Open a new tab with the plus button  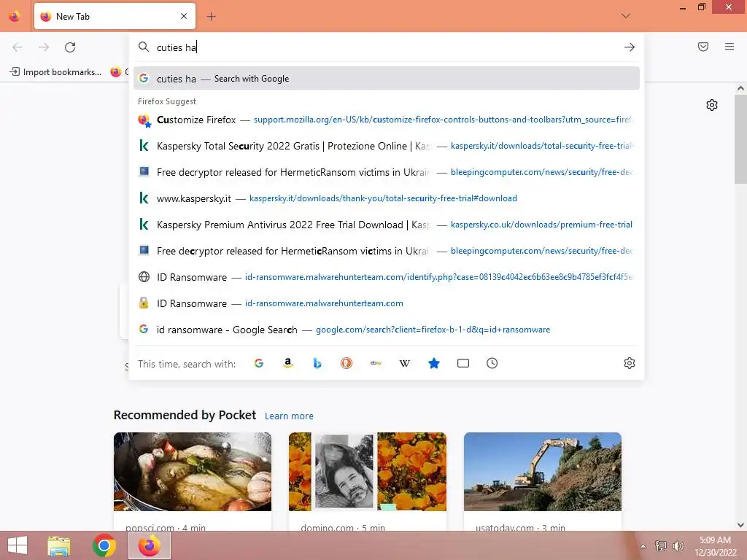pyautogui.click(x=211, y=17)
